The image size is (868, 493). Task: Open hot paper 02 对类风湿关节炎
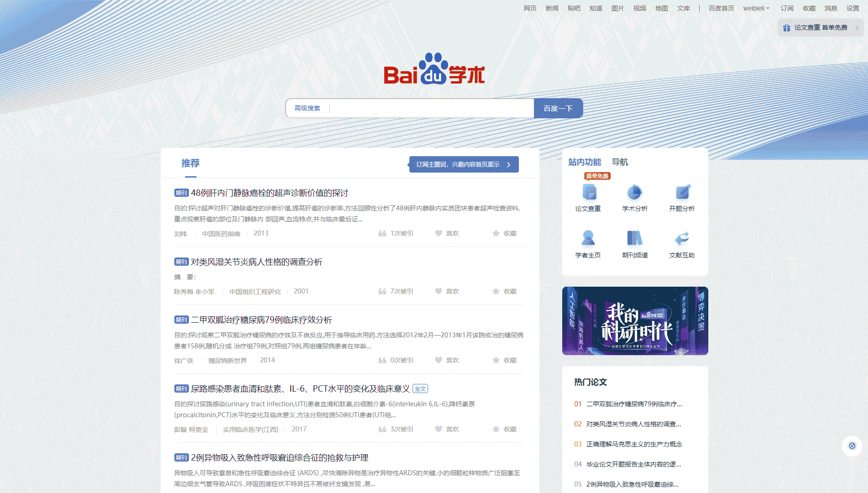(633, 424)
